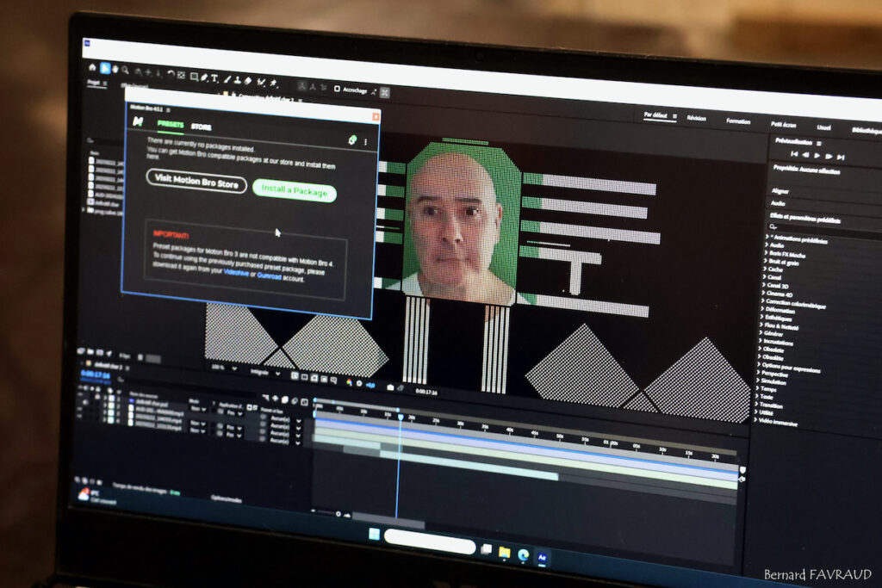The image size is (882, 588).
Task: Select the Puppet Pin tool
Action: click(274, 84)
